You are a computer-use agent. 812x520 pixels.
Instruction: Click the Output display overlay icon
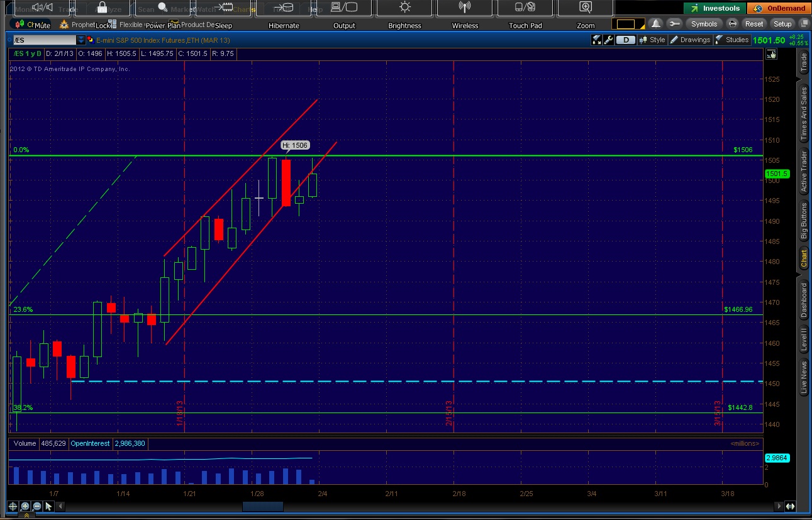pyautogui.click(x=344, y=8)
